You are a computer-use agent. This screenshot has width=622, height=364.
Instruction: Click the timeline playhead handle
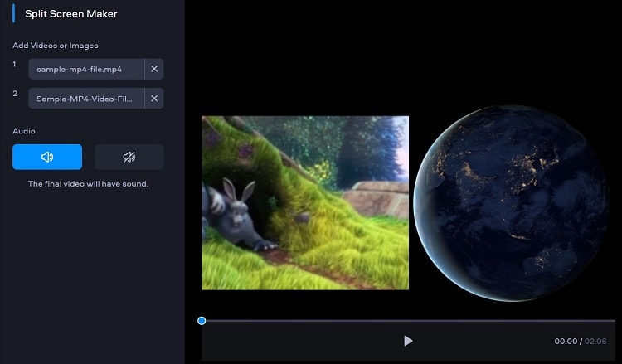tap(202, 321)
